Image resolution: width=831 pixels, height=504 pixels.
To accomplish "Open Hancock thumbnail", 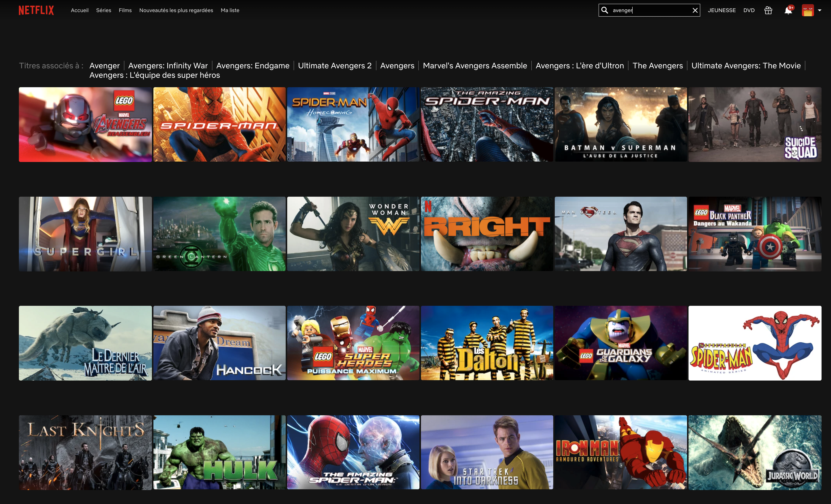I will tap(219, 343).
